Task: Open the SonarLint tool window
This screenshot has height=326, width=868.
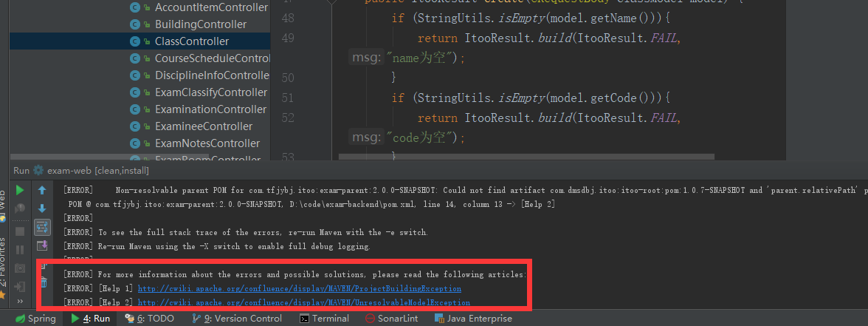Action: 392,319
